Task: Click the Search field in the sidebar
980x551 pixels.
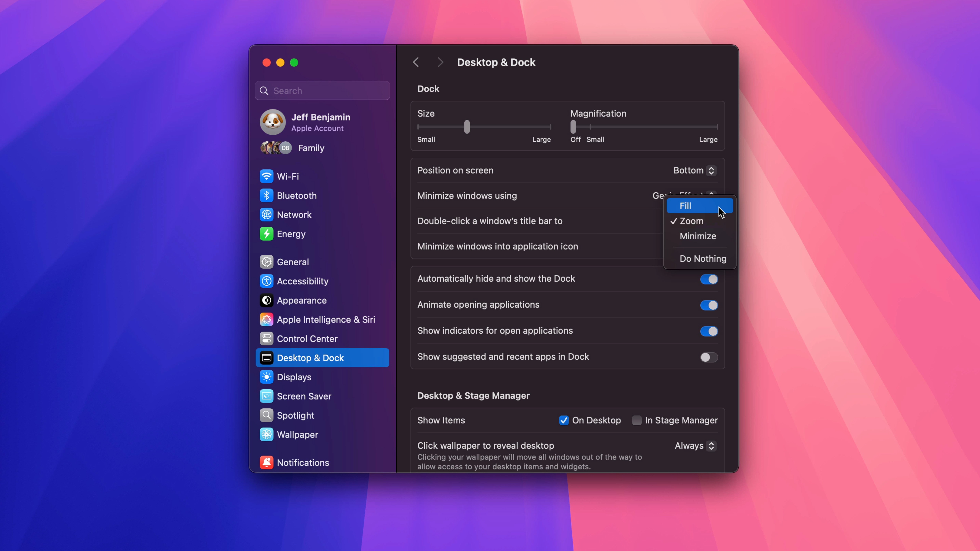Action: pyautogui.click(x=322, y=90)
